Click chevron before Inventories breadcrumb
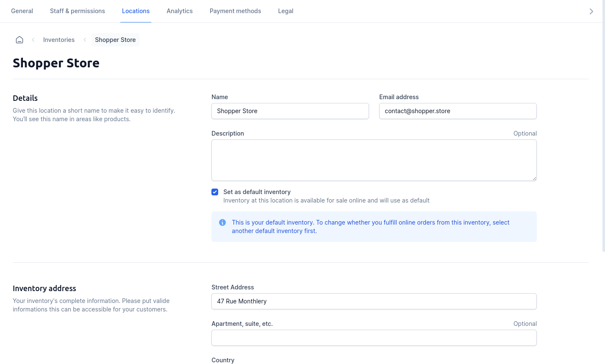The width and height of the screenshot is (605, 364). click(33, 40)
